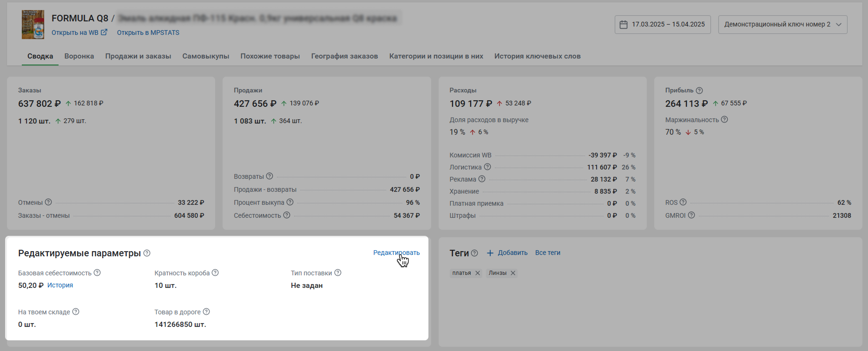Click the FORMULA Q8 brand name
The image size is (868, 351).
80,18
